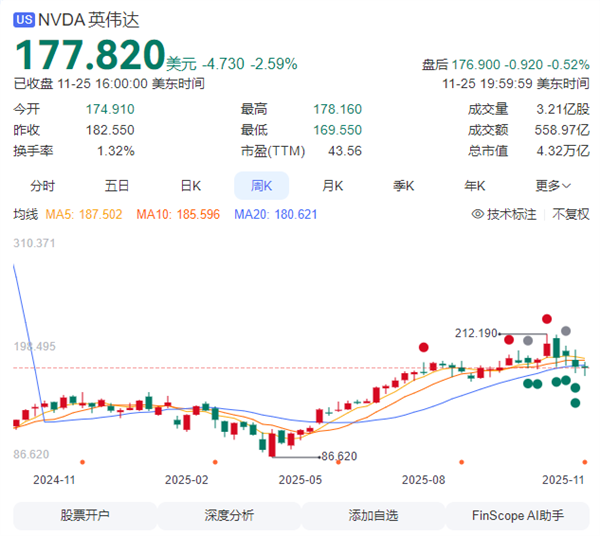The image size is (600, 536).
Task: Switch to the 日K daily chart tab
Action: (x=190, y=186)
